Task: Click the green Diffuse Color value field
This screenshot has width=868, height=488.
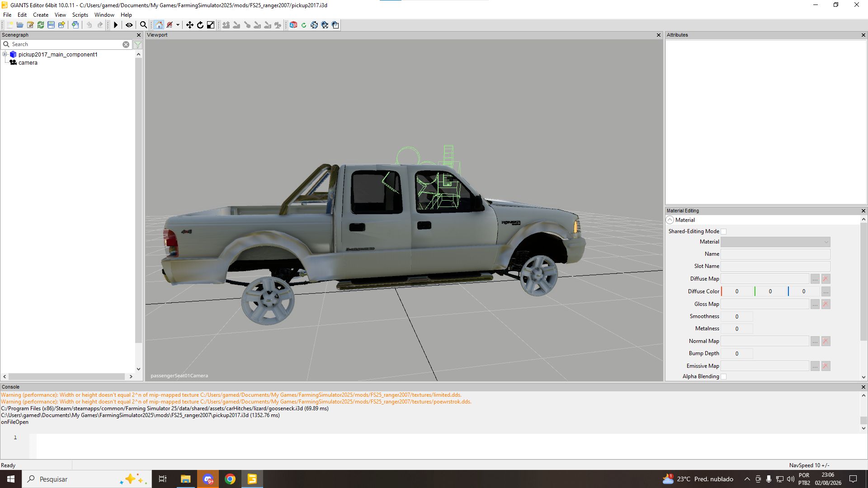Action: pos(771,291)
